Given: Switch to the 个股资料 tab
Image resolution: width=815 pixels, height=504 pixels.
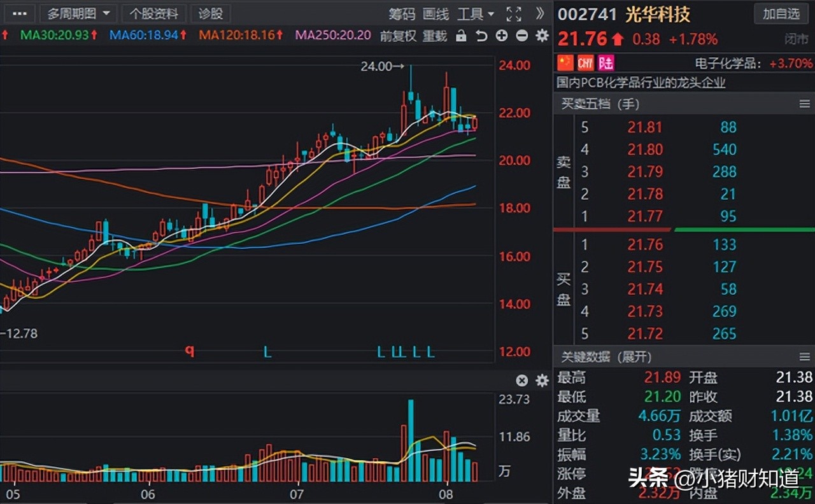Looking at the screenshot, I should tap(155, 13).
